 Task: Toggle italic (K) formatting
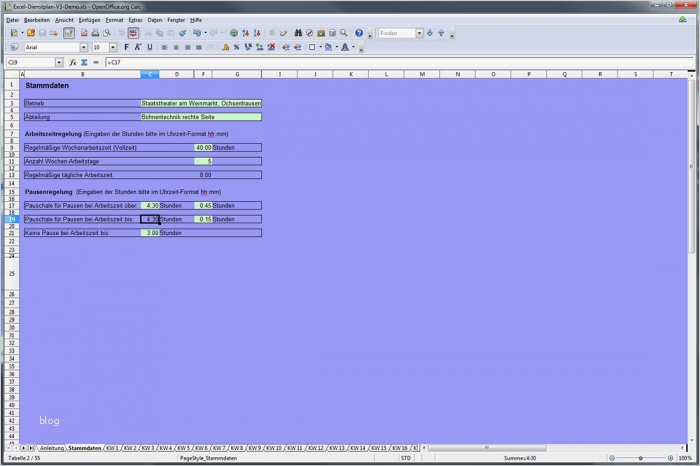pyautogui.click(x=138, y=47)
